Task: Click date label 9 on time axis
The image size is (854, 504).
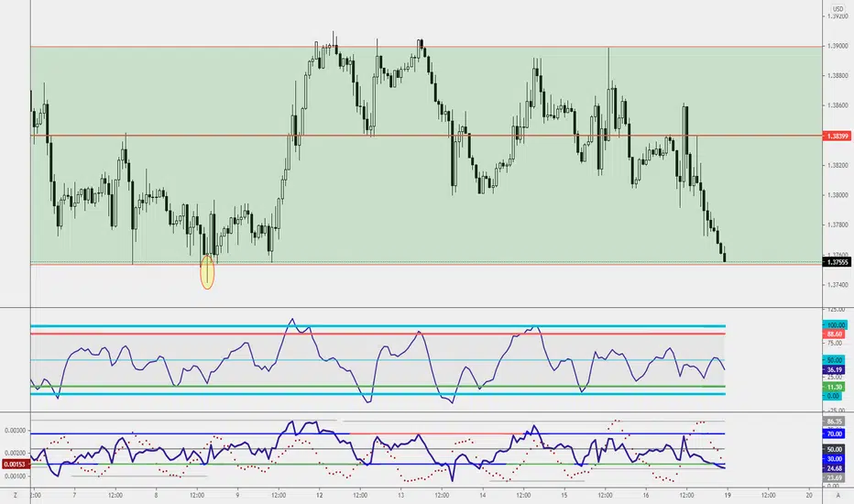Action: click(x=238, y=495)
